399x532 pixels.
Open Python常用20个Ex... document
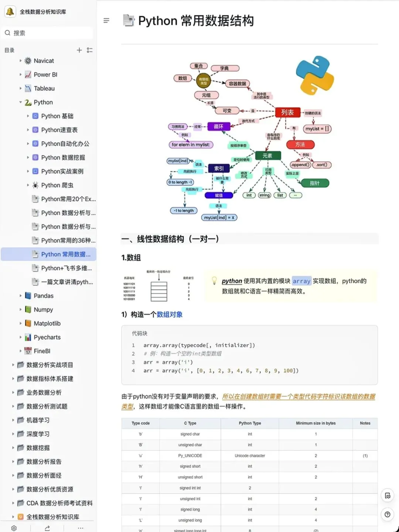68,199
